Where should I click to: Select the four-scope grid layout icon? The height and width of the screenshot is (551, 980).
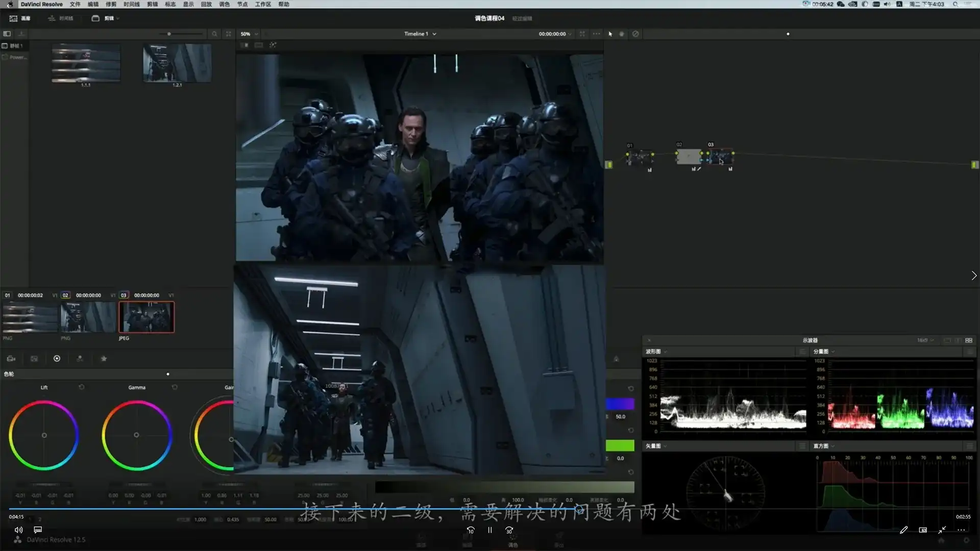[969, 340]
